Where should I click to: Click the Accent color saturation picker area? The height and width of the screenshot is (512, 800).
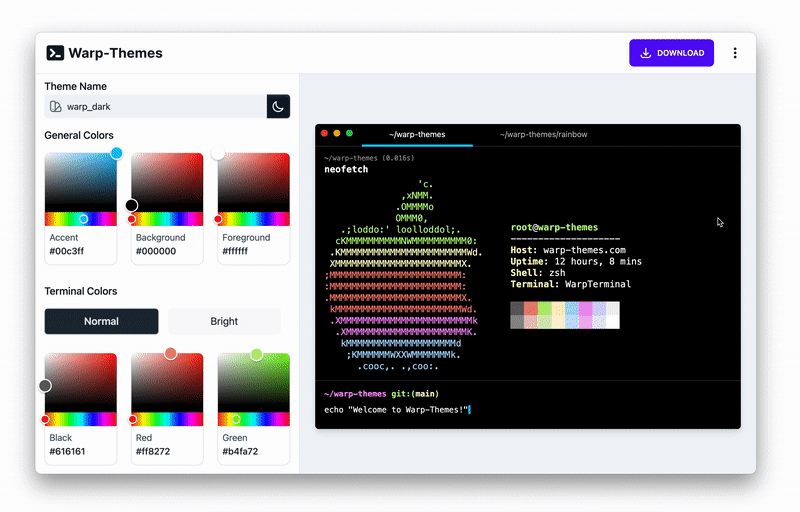tap(81, 183)
